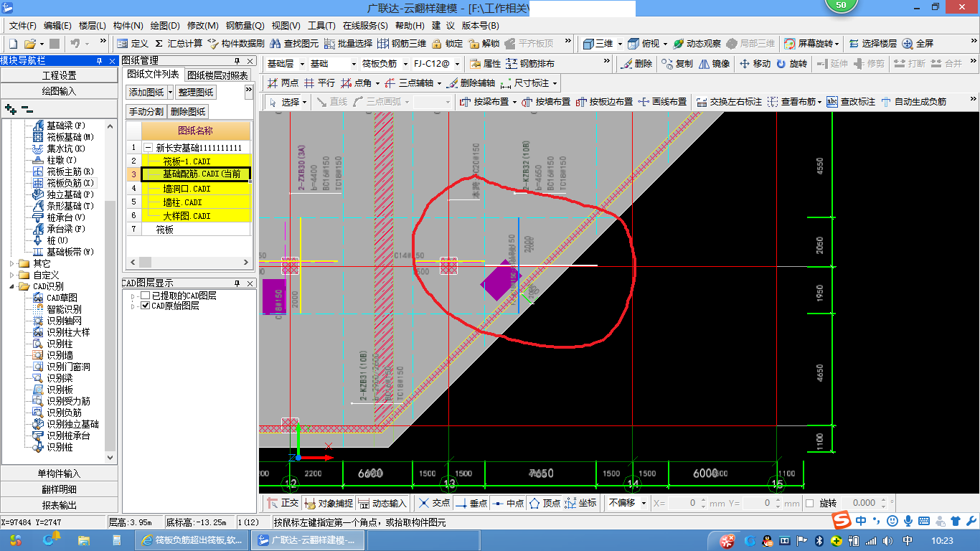Screen dimensions: 980x551
Task: Click 自动生成负筋 auto-generate rebar
Action: tap(913, 102)
